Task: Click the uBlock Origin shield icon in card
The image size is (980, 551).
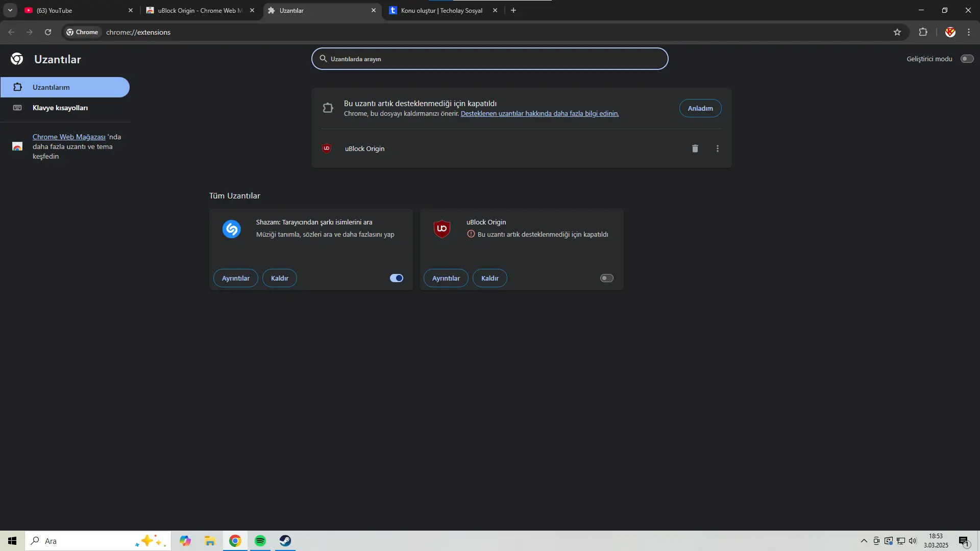Action: pos(442,229)
